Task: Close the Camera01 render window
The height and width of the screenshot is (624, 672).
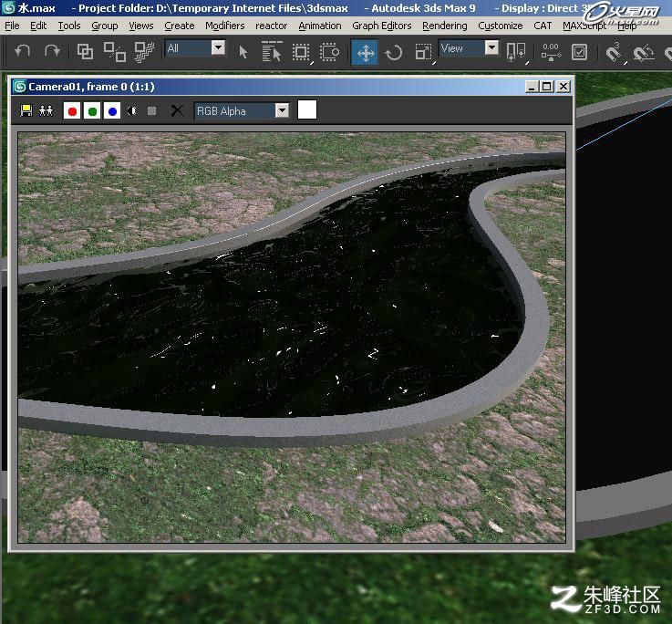Action: click(x=563, y=87)
